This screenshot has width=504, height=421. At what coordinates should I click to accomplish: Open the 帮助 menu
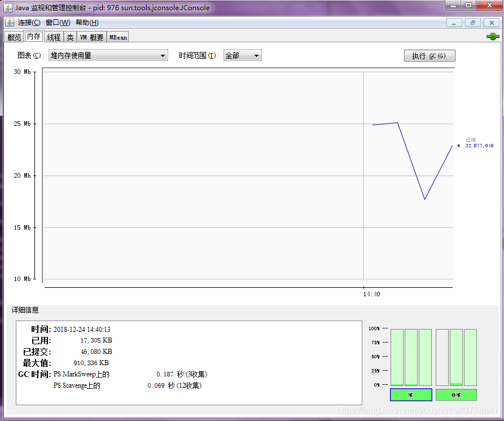pos(87,23)
